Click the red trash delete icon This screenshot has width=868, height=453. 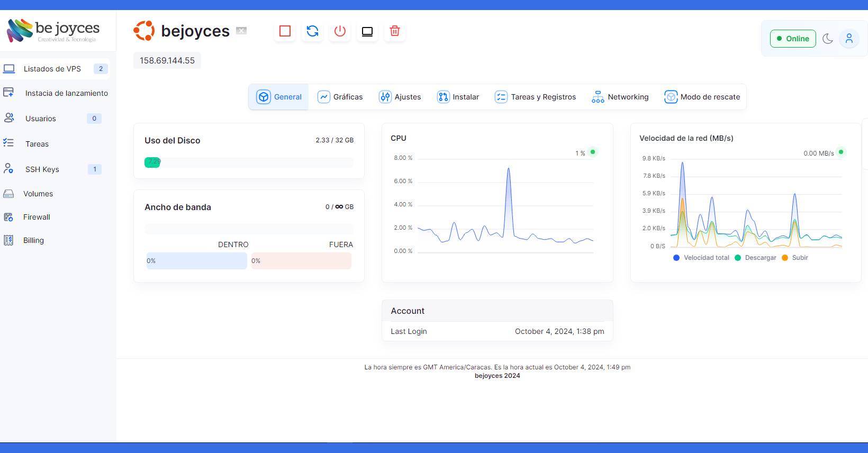pos(395,31)
